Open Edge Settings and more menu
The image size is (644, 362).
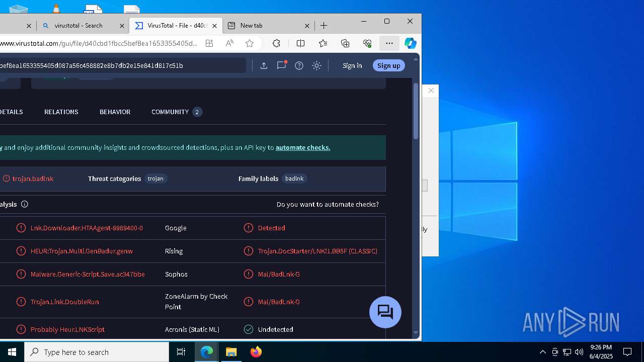coord(389,43)
